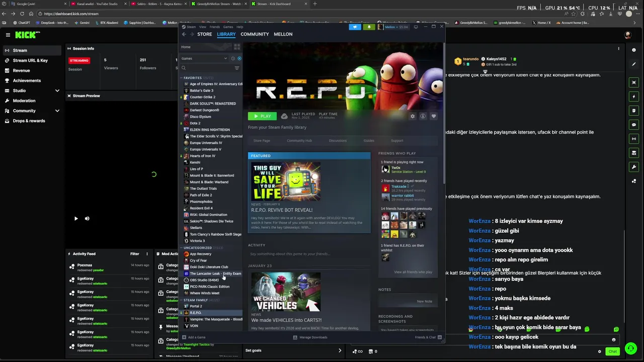Image resolution: width=644 pixels, height=362 pixels.
Task: Expand the Set goals arrow
Action: (x=340, y=350)
